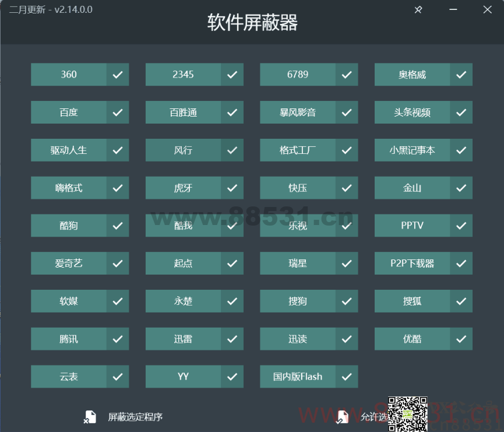The width and height of the screenshot is (504, 432).
Task: Click the 屏蔽选定程序 button
Action: pyautogui.click(x=135, y=417)
